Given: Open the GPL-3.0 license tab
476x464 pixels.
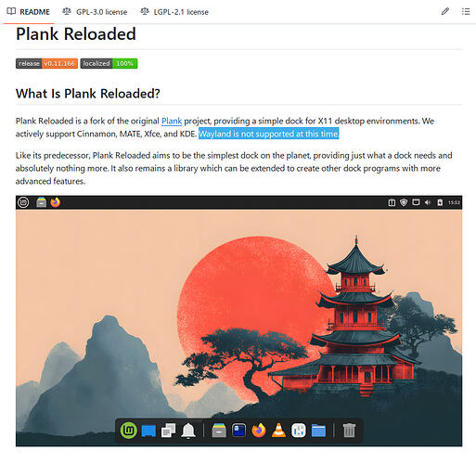Looking at the screenshot, I should [x=95, y=12].
